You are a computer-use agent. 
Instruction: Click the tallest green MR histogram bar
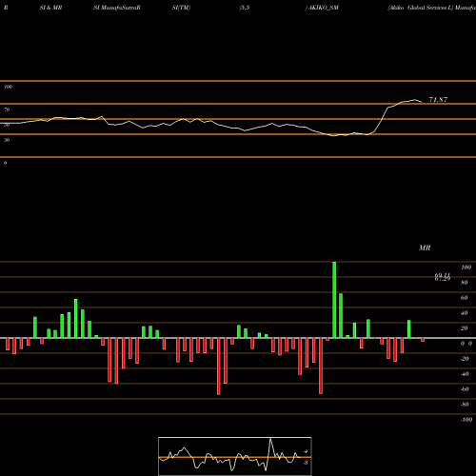click(334, 300)
